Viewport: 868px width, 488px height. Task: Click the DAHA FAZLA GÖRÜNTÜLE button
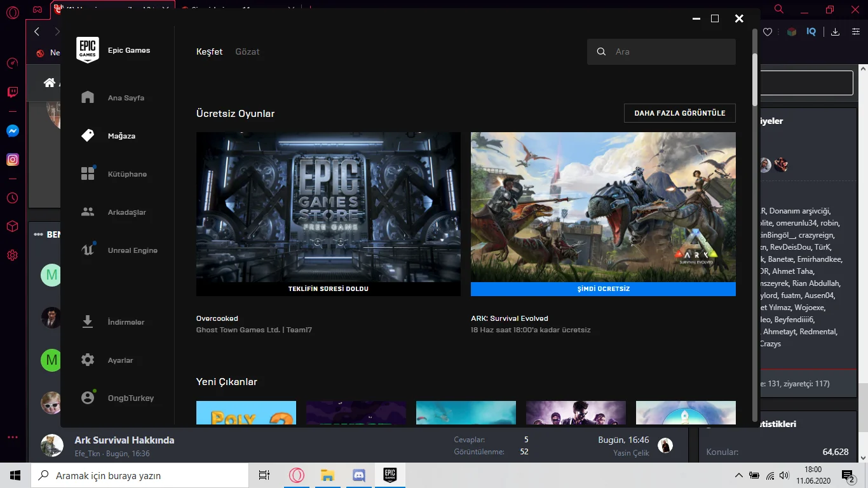click(680, 113)
